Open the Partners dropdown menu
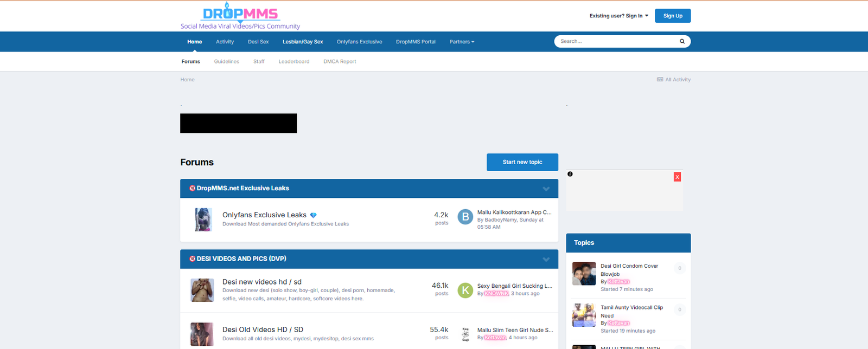Image resolution: width=868 pixels, height=349 pixels. click(x=462, y=42)
